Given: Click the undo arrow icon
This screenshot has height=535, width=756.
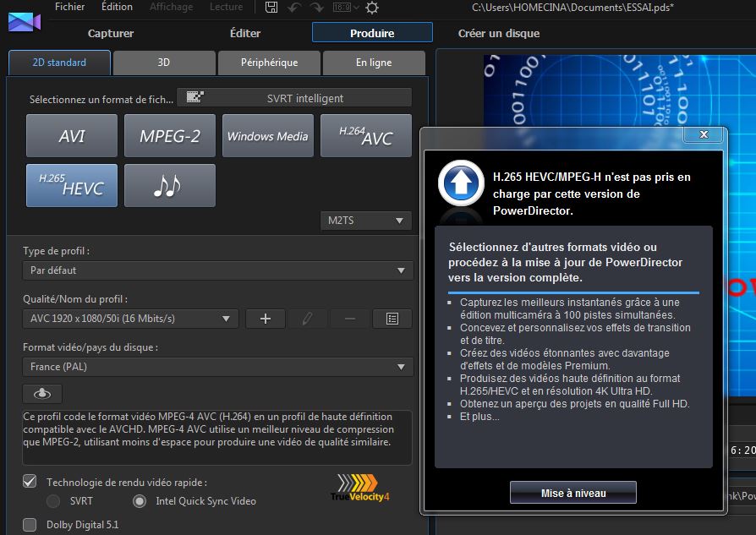Looking at the screenshot, I should coord(294,7).
